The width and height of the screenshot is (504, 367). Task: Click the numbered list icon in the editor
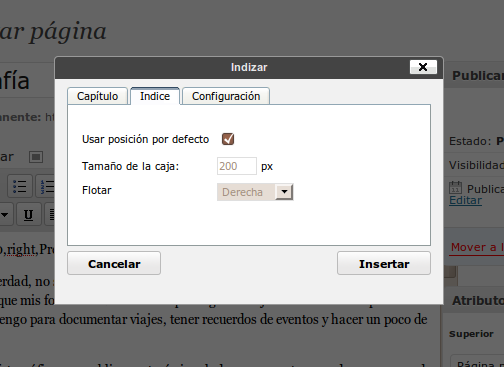(46, 186)
